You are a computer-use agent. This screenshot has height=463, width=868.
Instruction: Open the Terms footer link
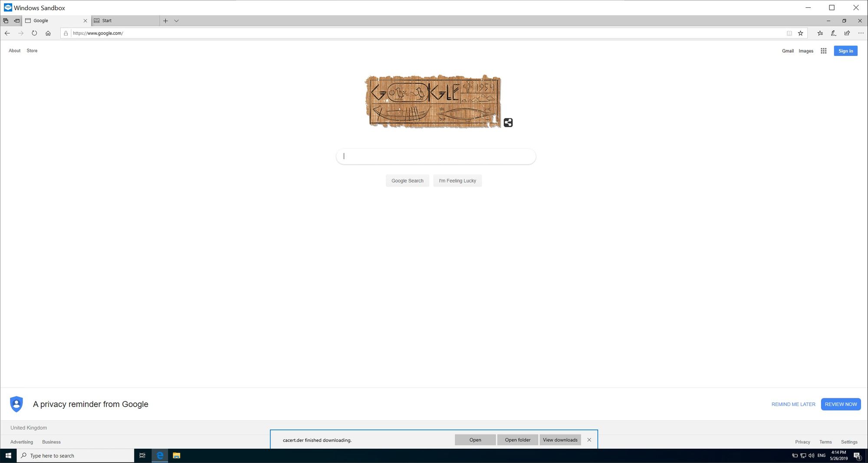pyautogui.click(x=825, y=442)
